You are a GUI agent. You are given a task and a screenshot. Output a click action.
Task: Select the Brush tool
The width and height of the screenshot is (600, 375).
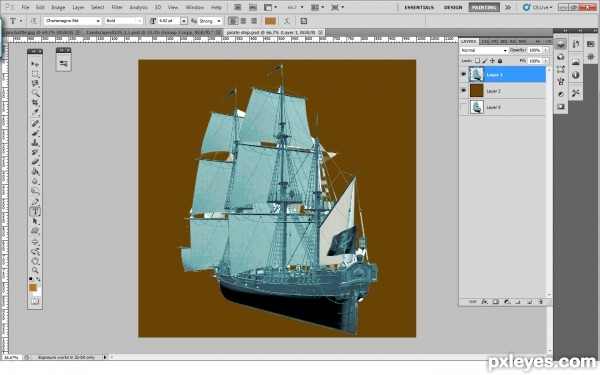click(35, 133)
